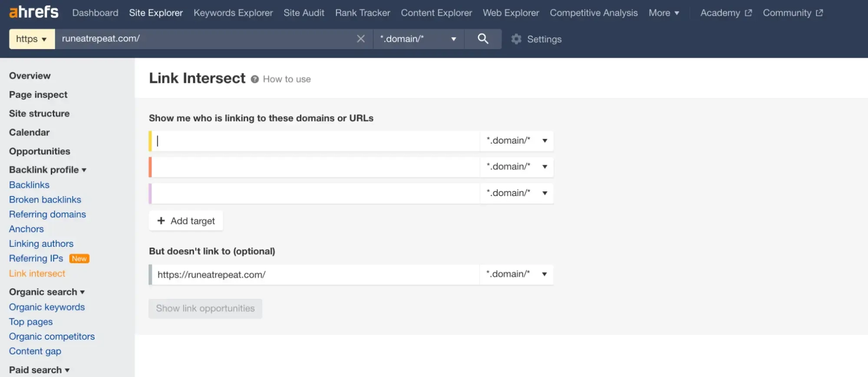Expand the More menu

[x=663, y=13]
